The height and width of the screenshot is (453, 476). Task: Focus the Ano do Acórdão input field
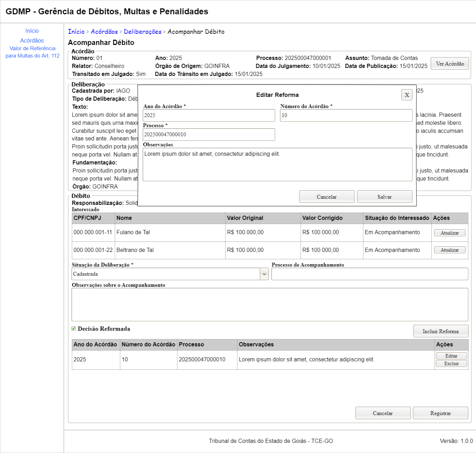[x=209, y=115]
